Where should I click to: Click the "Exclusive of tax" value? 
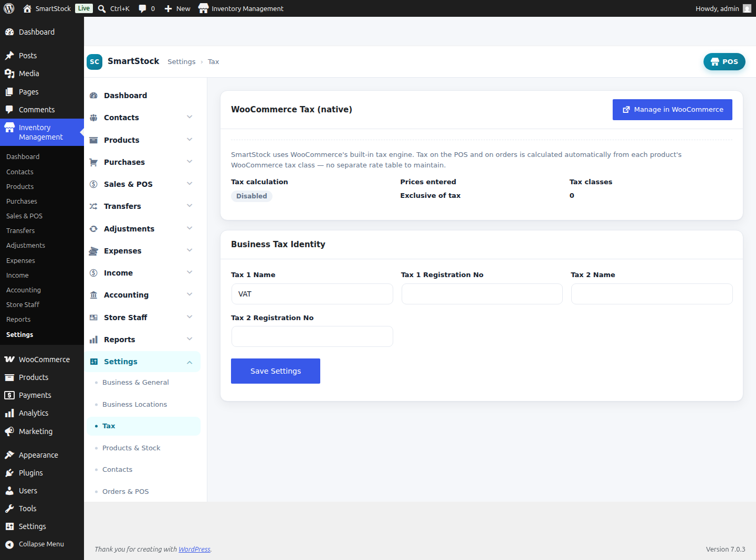430,196
